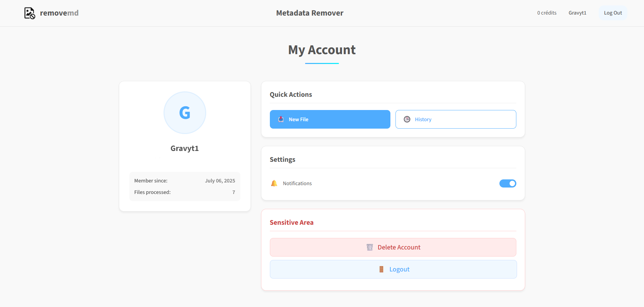Click the Quick Actions heading
The width and height of the screenshot is (644, 307).
(x=291, y=94)
